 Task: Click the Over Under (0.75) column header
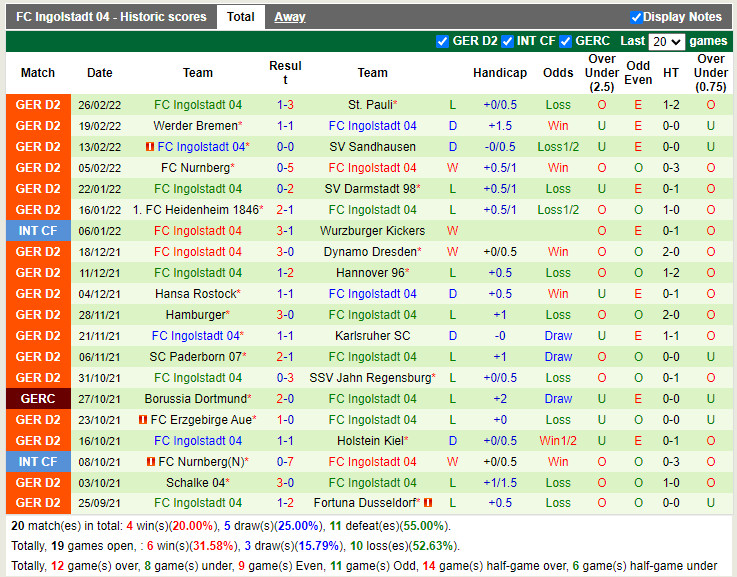[x=711, y=73]
